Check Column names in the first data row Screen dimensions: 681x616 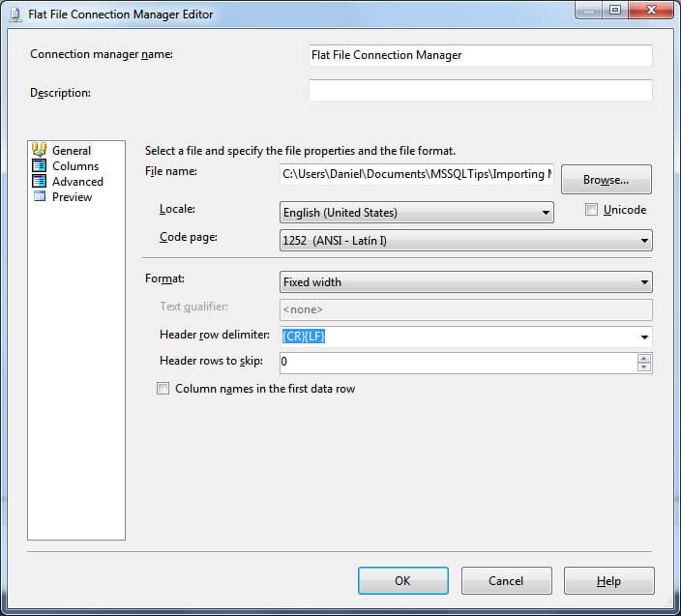[x=163, y=388]
